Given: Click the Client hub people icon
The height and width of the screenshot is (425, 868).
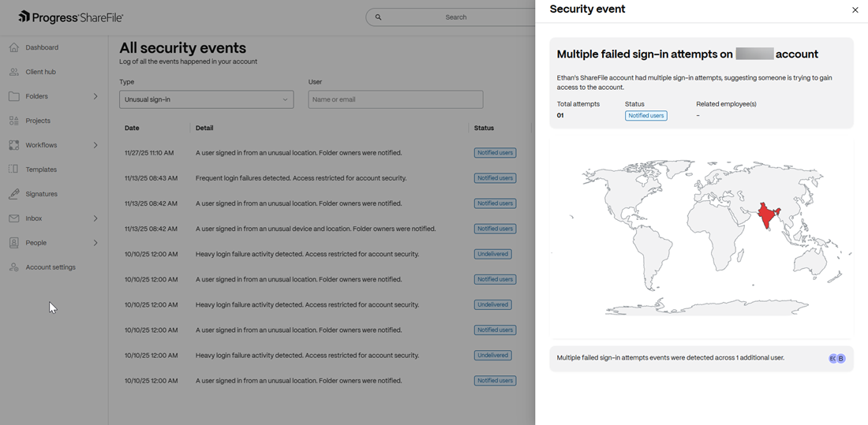Looking at the screenshot, I should pos(14,72).
